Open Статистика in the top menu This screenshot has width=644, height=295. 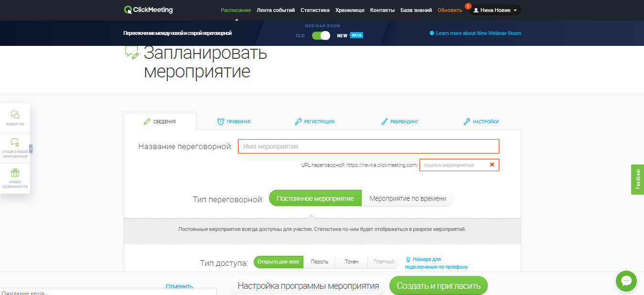[x=315, y=10]
